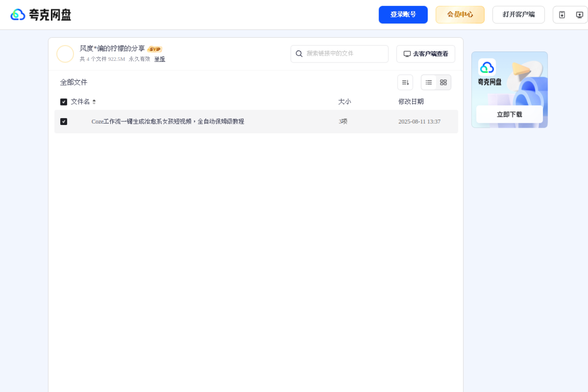Open the 会员中心 menu
Viewport: 588px width, 392px height.
click(460, 14)
